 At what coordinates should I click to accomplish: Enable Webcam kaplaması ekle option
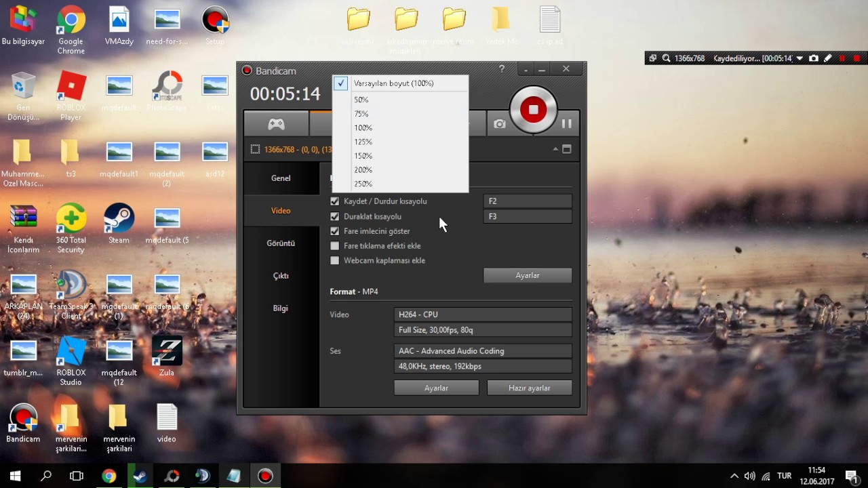(x=334, y=260)
